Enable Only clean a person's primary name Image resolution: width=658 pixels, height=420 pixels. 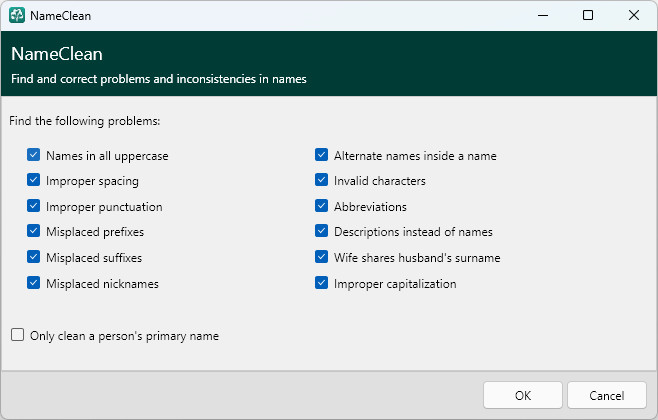pyautogui.click(x=18, y=335)
